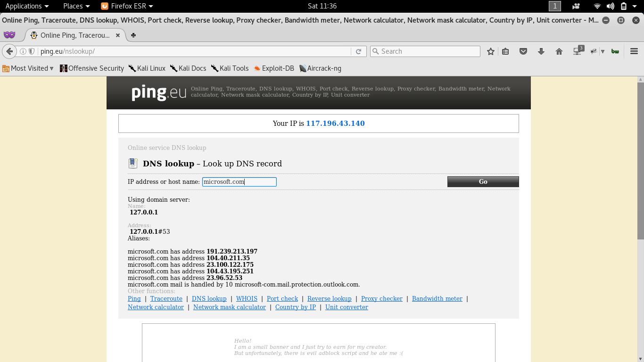644x362 pixels.
Task: Open the Kali Docs bookmark
Action: [188, 68]
